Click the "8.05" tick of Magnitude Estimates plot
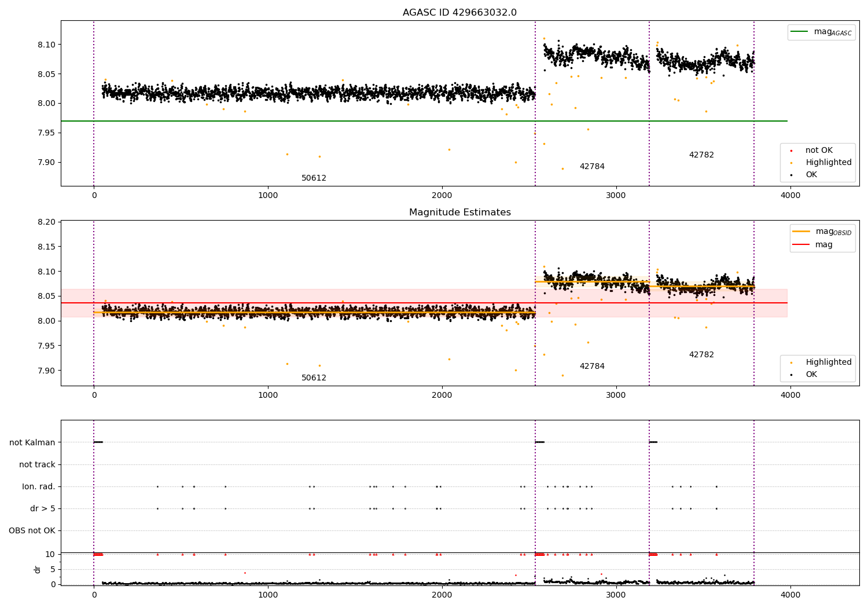The width and height of the screenshot is (868, 608). [47, 296]
